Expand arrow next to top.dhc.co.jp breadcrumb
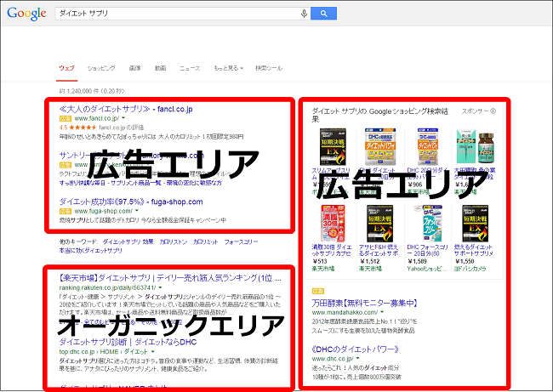This screenshot has height=392, width=553. click(x=152, y=351)
